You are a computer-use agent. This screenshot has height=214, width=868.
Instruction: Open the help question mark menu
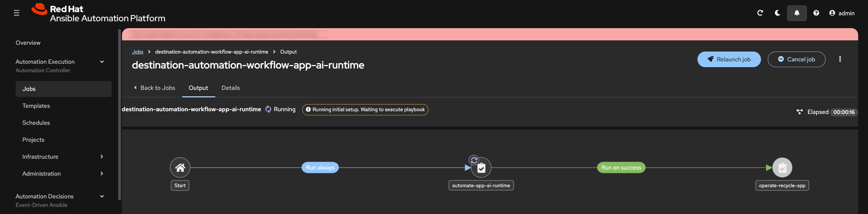click(x=816, y=13)
